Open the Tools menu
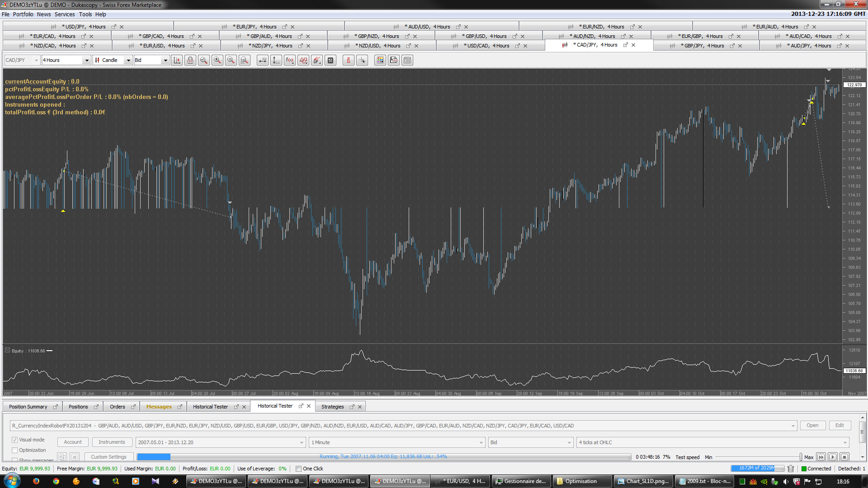This screenshot has width=868, height=488. 85,14
